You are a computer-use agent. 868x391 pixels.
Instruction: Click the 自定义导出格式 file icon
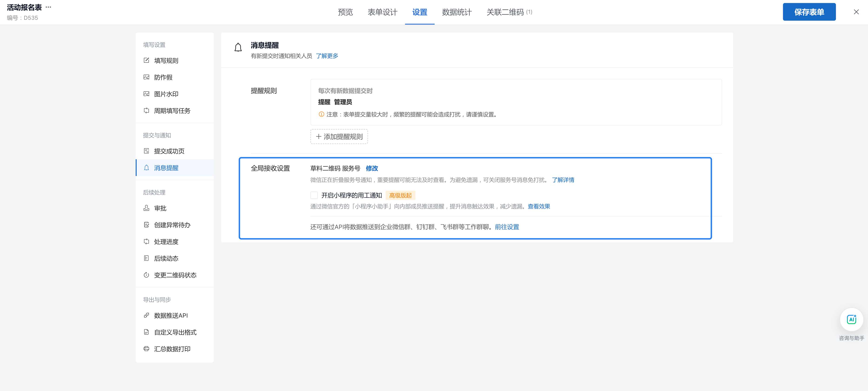[146, 332]
